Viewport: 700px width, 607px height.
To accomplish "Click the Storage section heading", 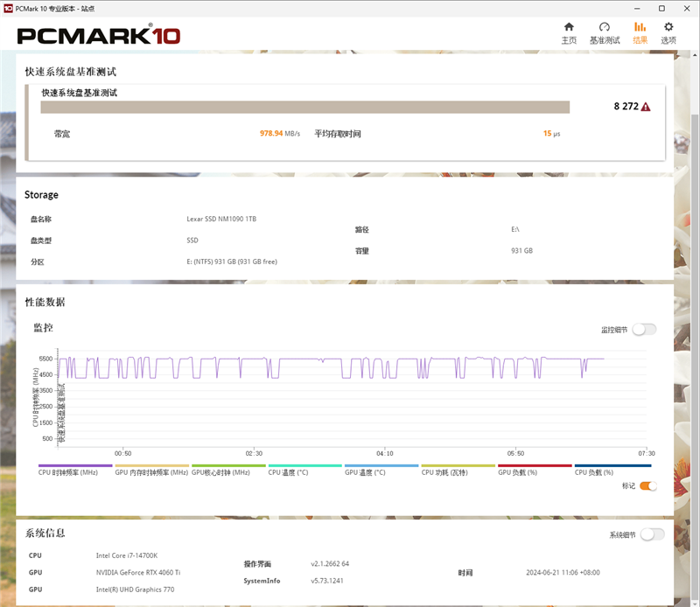I will 41,194.
